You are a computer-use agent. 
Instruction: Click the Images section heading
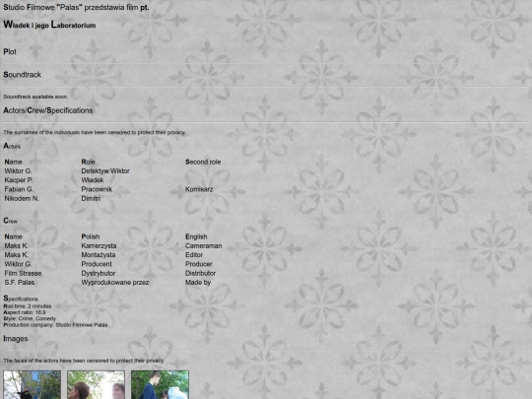click(x=16, y=339)
